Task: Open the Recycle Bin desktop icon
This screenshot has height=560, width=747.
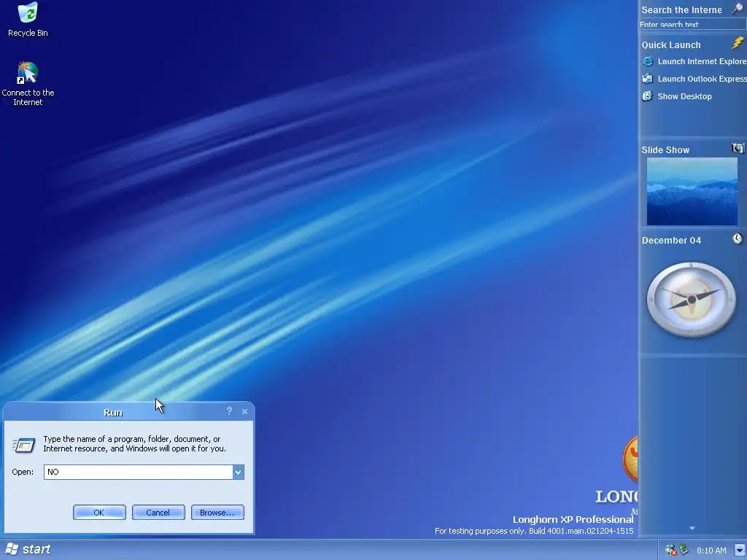Action: tap(28, 20)
